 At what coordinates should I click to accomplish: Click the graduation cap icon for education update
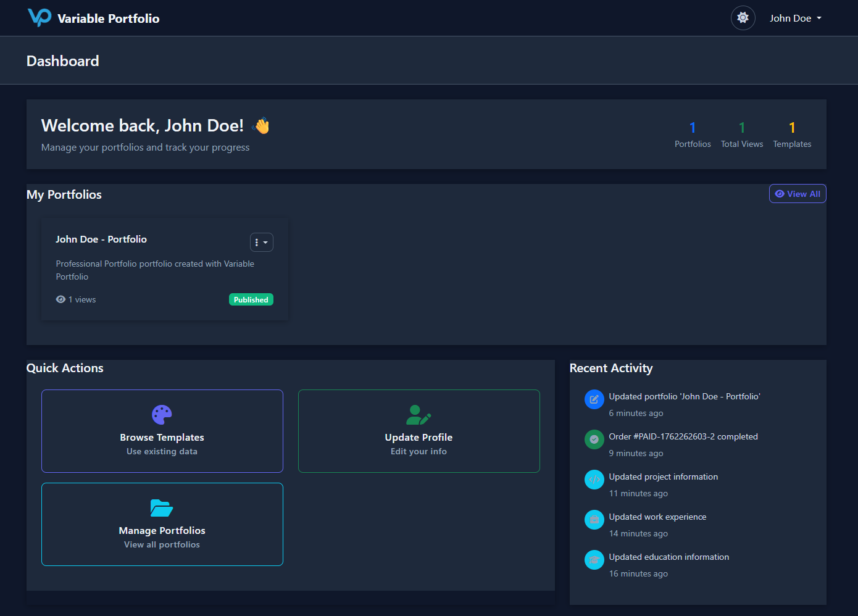point(594,560)
